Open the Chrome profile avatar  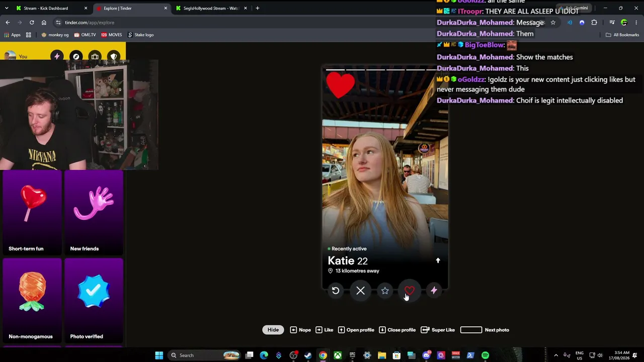pos(624,23)
